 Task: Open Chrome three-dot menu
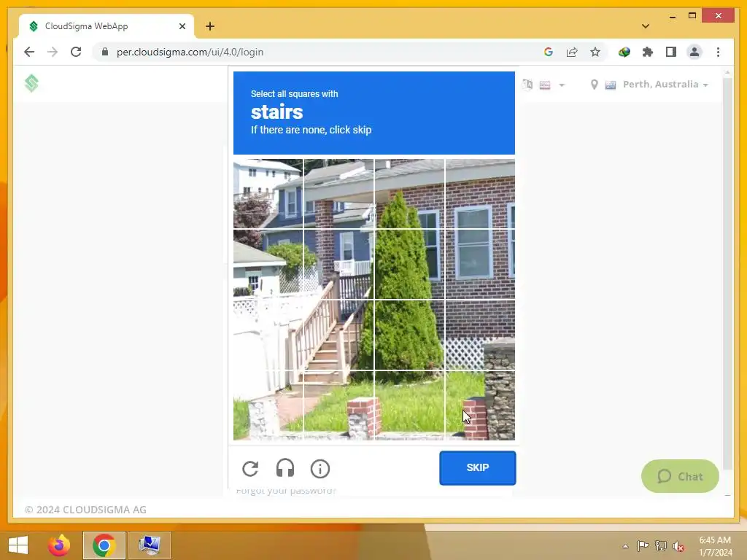coord(718,52)
